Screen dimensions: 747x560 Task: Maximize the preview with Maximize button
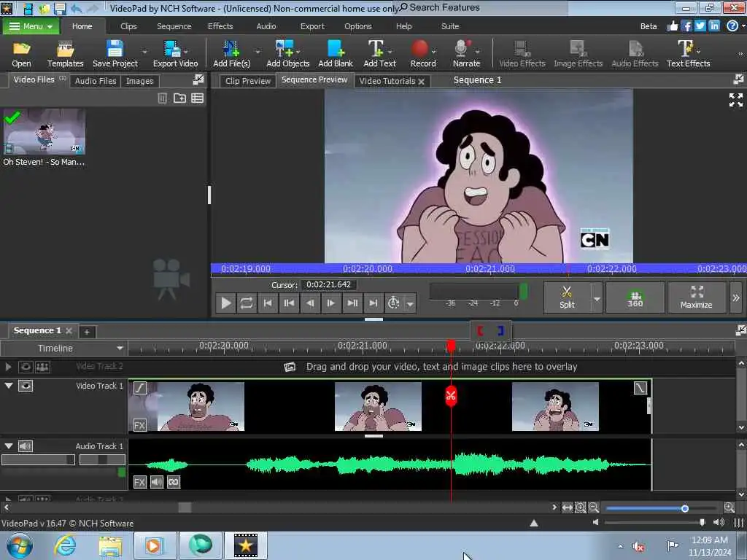pos(697,297)
